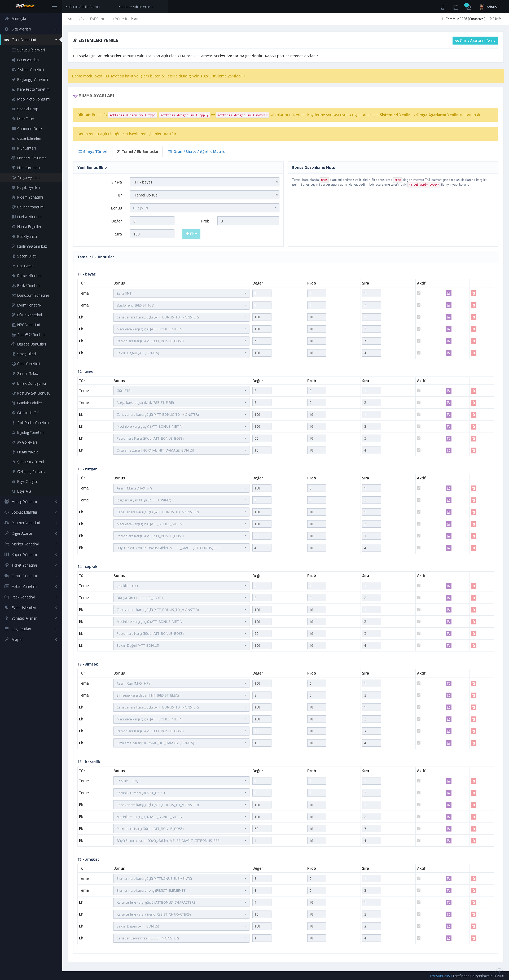The height and width of the screenshot is (980, 509).
Task: Toggle Aktif checkbox for Zeka (INT) row
Action: click(x=419, y=293)
